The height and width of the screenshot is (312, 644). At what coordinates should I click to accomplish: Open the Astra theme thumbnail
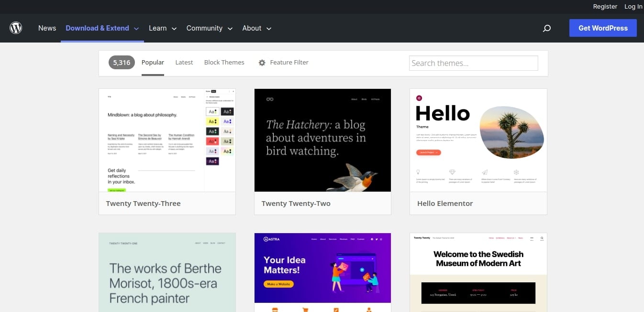click(322, 272)
